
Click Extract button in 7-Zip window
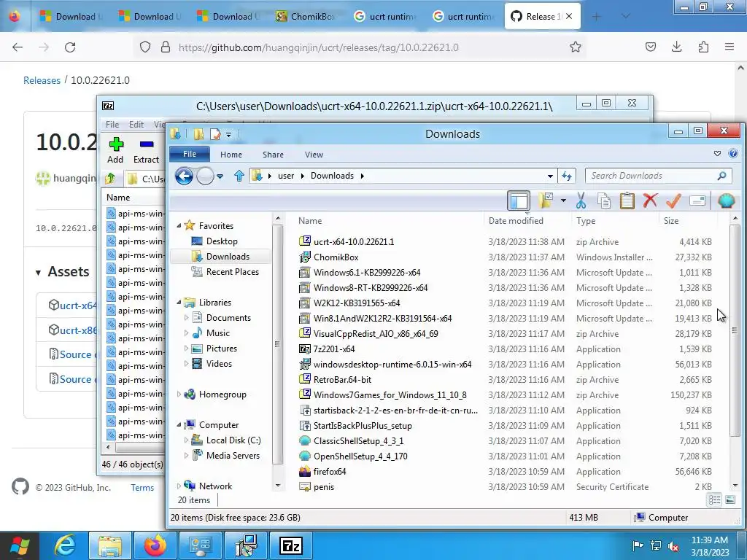(x=146, y=150)
